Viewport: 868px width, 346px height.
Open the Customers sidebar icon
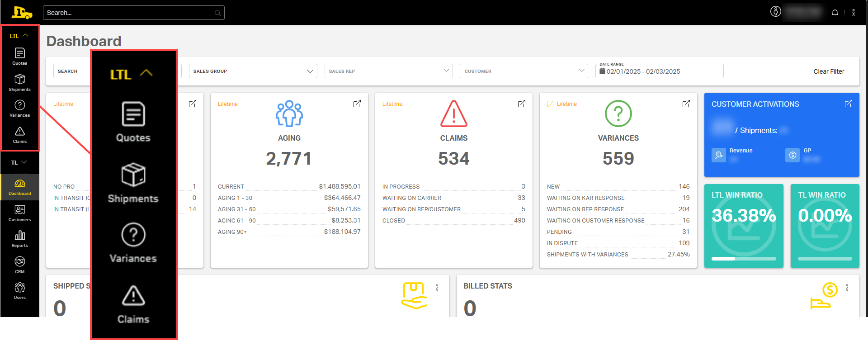coord(19,213)
